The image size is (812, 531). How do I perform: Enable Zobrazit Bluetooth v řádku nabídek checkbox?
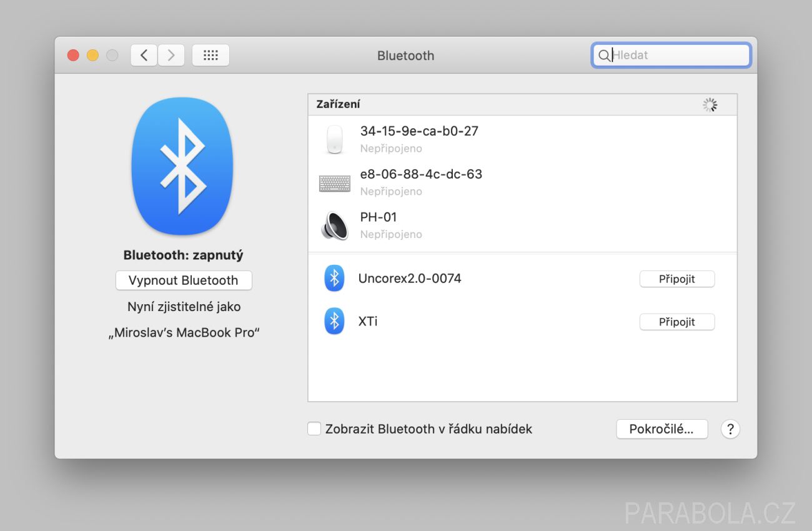(314, 429)
